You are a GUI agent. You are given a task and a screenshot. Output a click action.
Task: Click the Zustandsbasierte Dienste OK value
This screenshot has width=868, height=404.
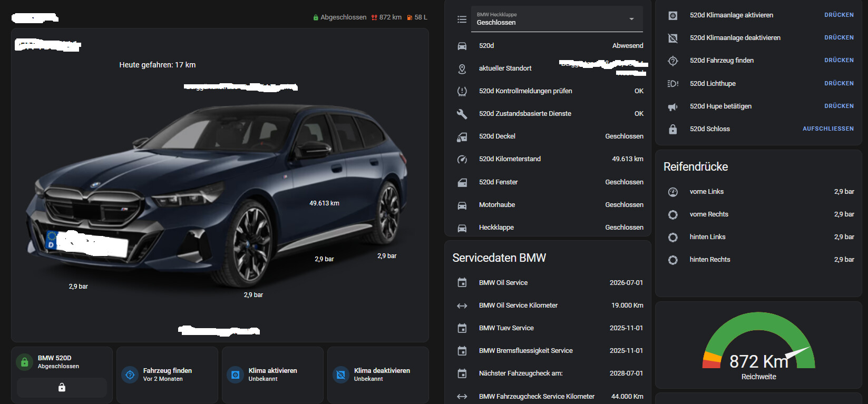coord(639,114)
